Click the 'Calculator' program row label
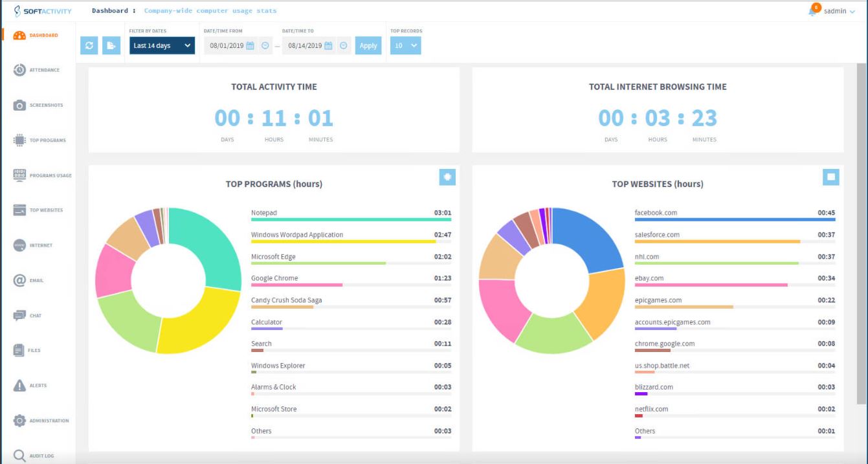Viewport: 868px width, 464px height. pos(267,322)
